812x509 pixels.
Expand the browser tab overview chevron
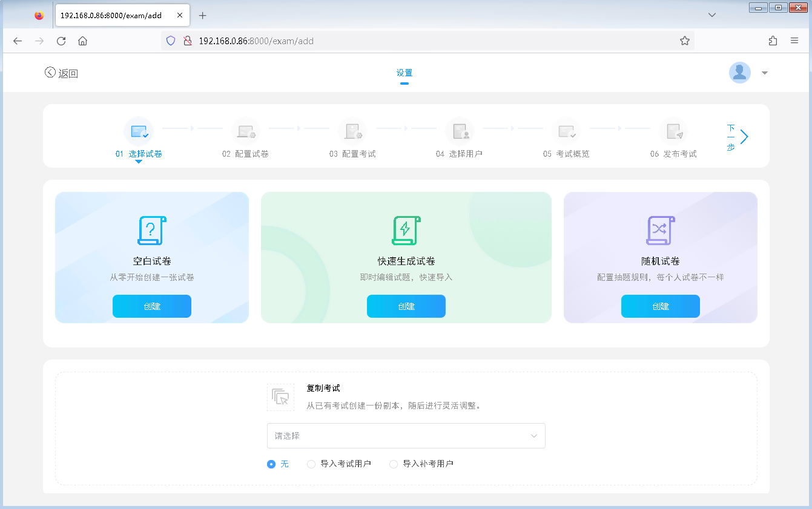pos(712,15)
